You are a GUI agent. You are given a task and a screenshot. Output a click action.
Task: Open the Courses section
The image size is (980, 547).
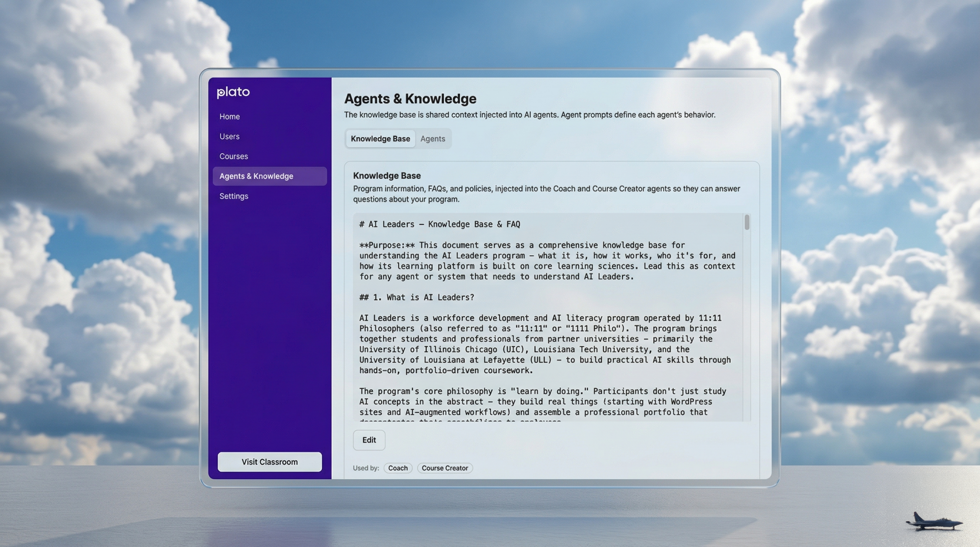pyautogui.click(x=234, y=156)
